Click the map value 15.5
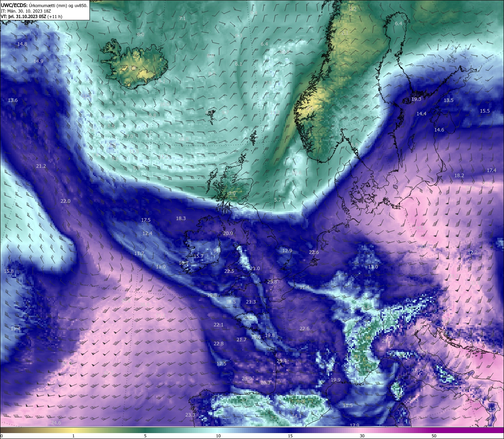 485,111
